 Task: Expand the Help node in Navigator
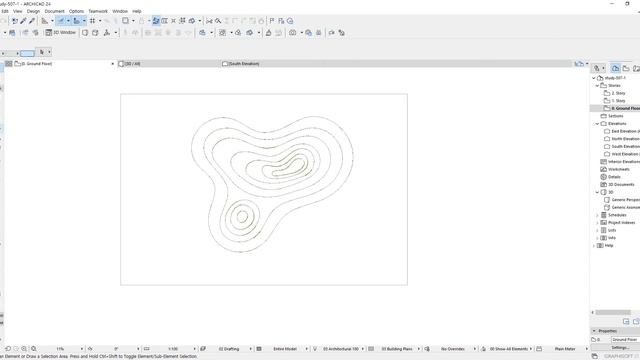[x=594, y=246]
